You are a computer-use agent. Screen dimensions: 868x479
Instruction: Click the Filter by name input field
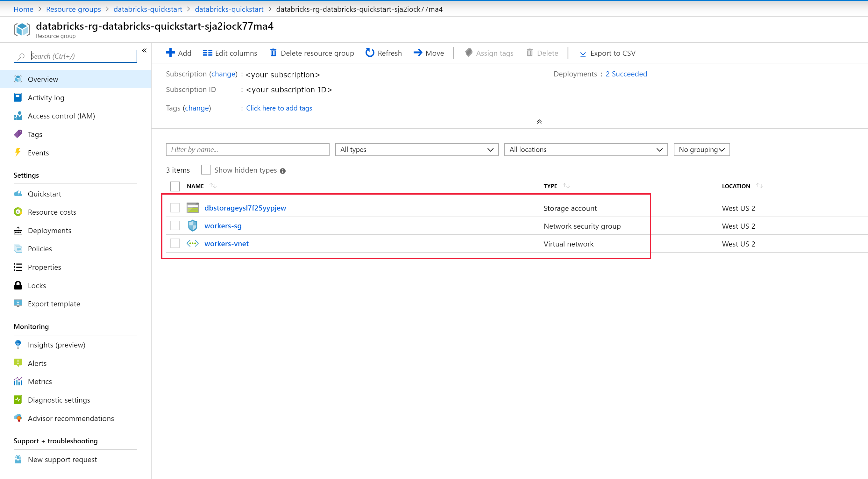click(x=246, y=149)
